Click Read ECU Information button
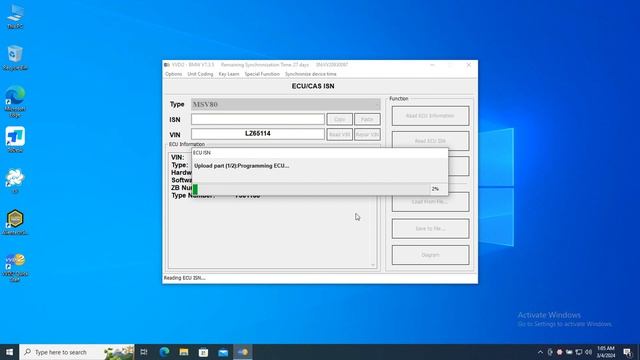The width and height of the screenshot is (640, 360). (431, 116)
